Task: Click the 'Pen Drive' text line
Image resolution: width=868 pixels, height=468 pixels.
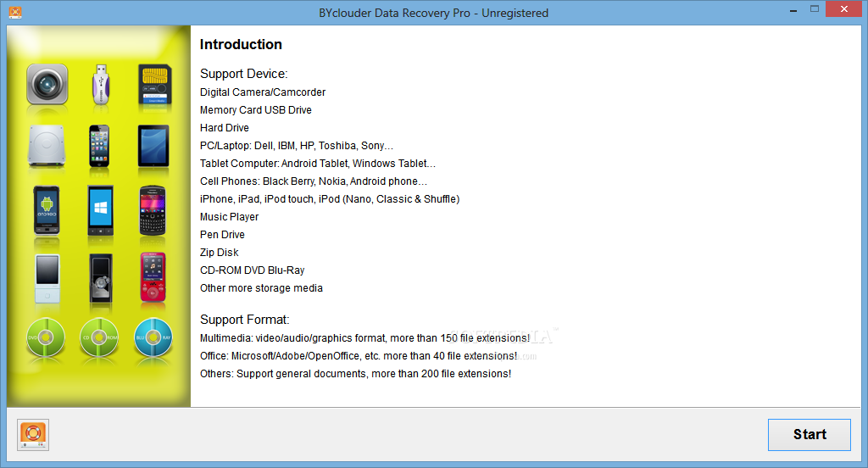Action: pyautogui.click(x=222, y=235)
